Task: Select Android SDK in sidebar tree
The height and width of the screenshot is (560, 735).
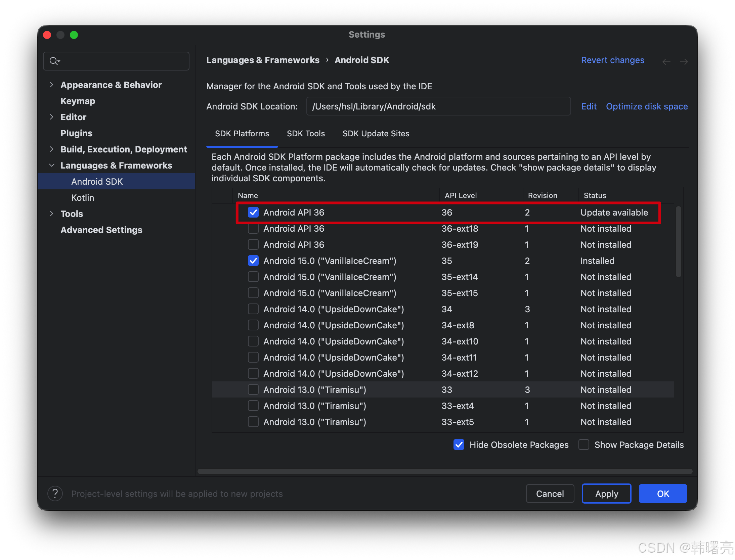Action: click(x=116, y=181)
